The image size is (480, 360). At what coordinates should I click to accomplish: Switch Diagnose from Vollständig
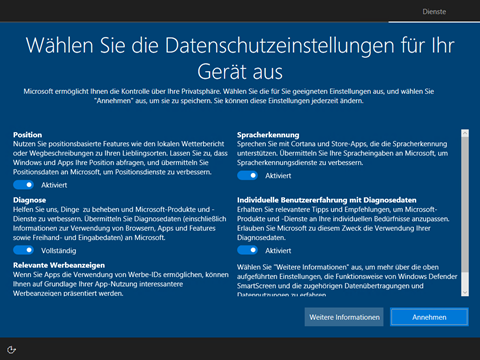click(23, 250)
